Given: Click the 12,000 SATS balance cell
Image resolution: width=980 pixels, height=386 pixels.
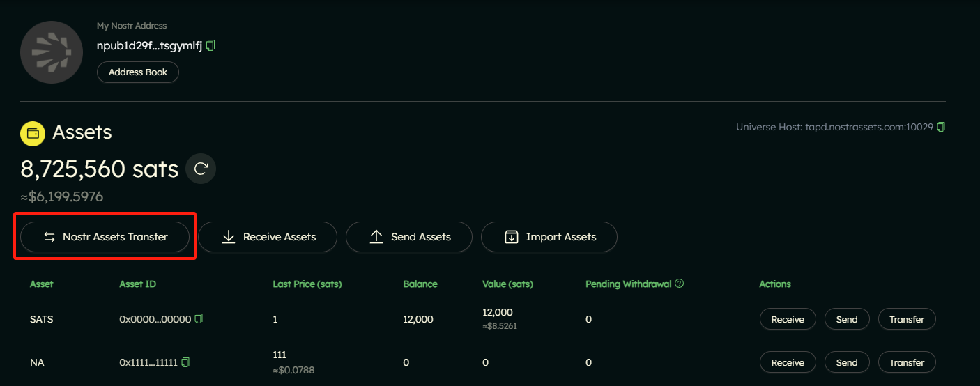Looking at the screenshot, I should (418, 319).
